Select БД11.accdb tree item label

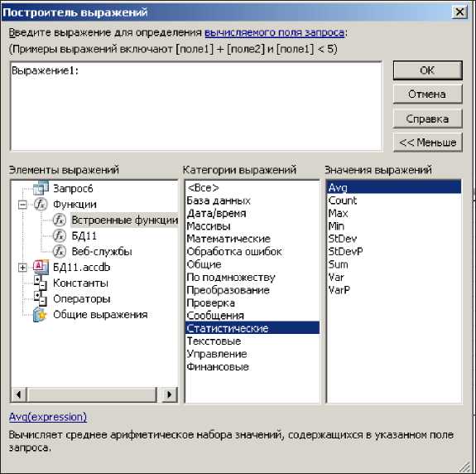click(x=81, y=268)
